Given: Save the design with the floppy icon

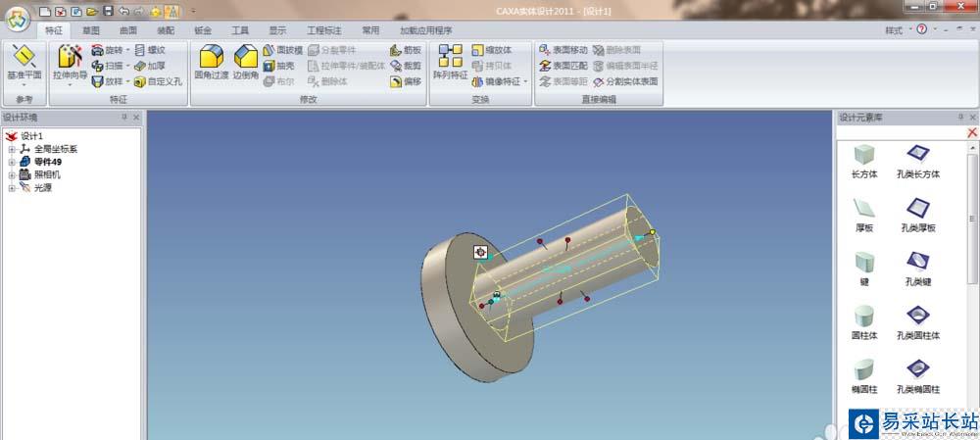Looking at the screenshot, I should click(108, 11).
